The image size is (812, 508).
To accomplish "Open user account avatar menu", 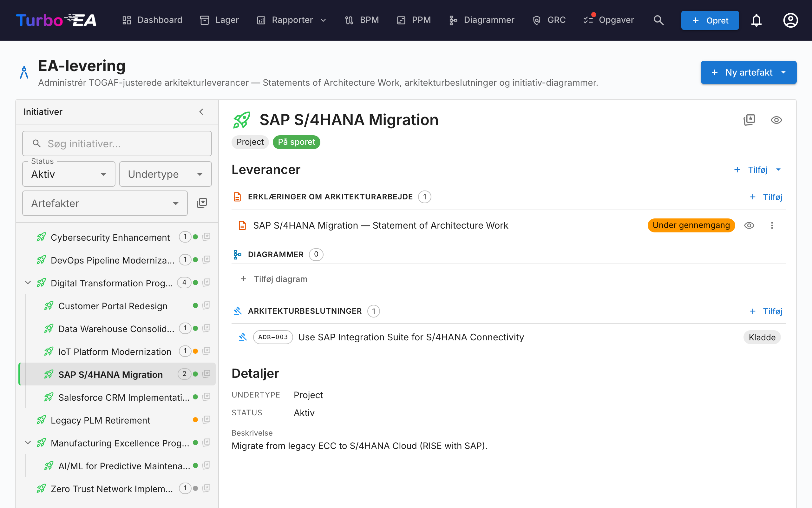I will click(790, 20).
